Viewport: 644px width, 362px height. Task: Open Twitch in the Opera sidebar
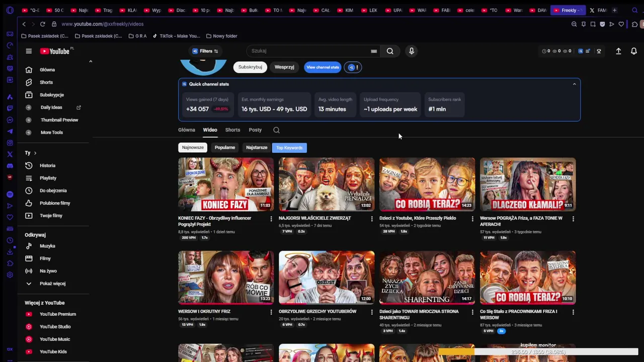[10, 108]
